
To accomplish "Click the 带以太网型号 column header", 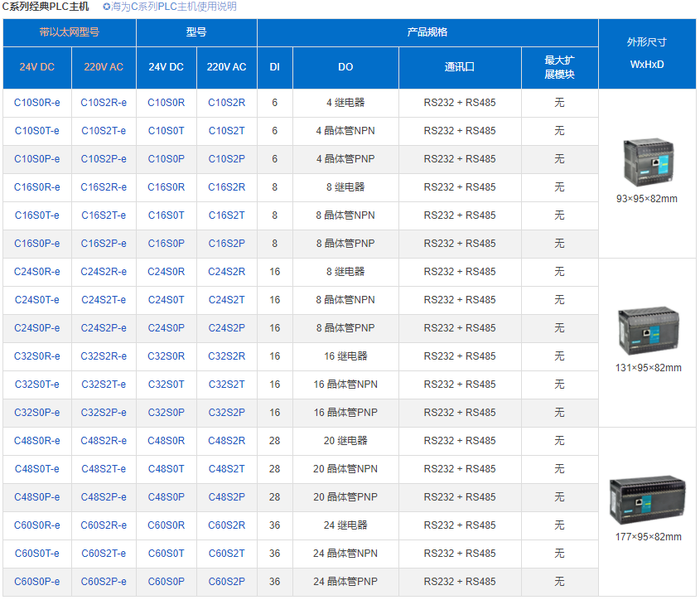I will pos(70,32).
